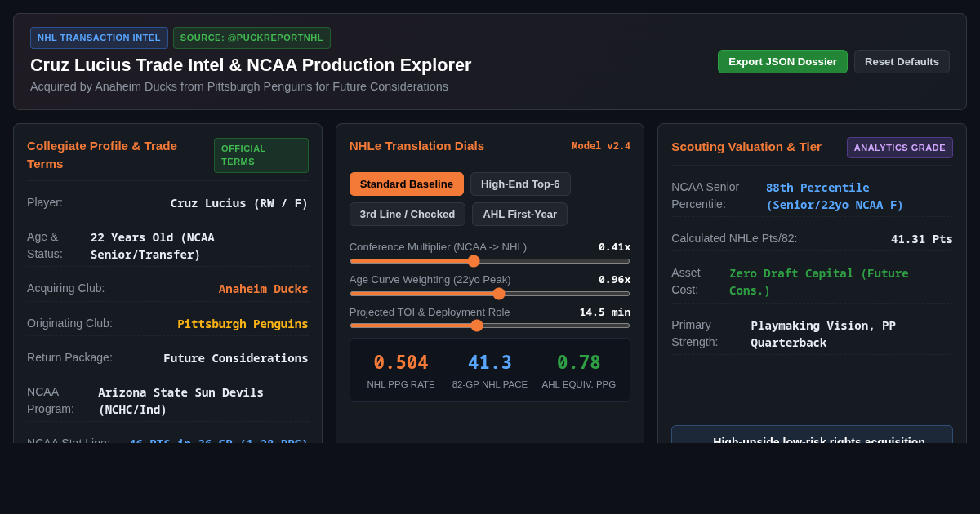This screenshot has height=514, width=980.
Task: Click the Reset Defaults button
Action: [x=902, y=61]
